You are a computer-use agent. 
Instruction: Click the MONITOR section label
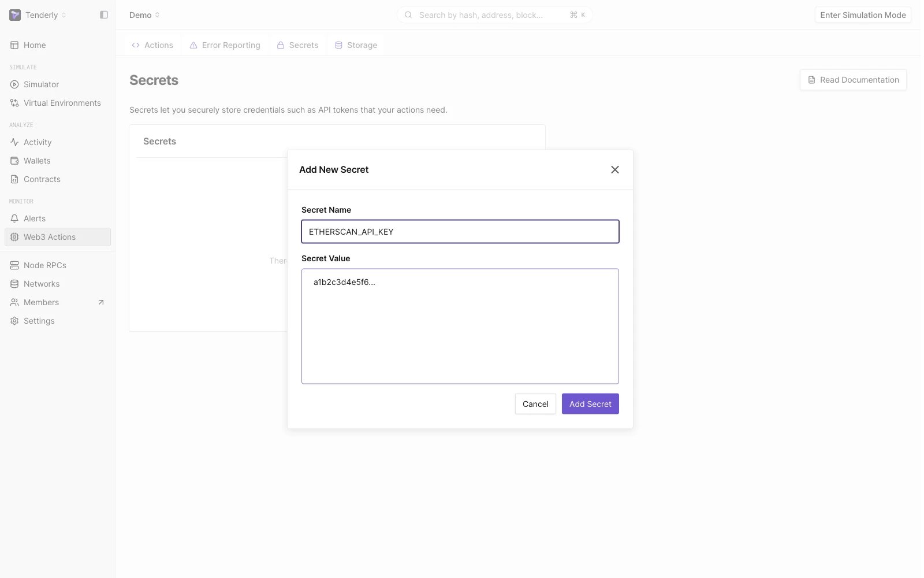click(x=21, y=201)
